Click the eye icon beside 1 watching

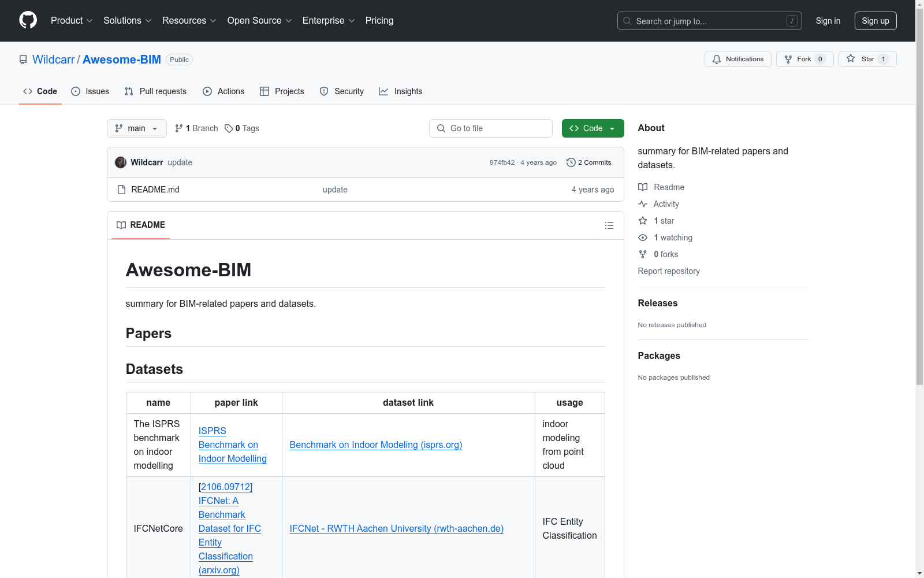click(x=643, y=238)
